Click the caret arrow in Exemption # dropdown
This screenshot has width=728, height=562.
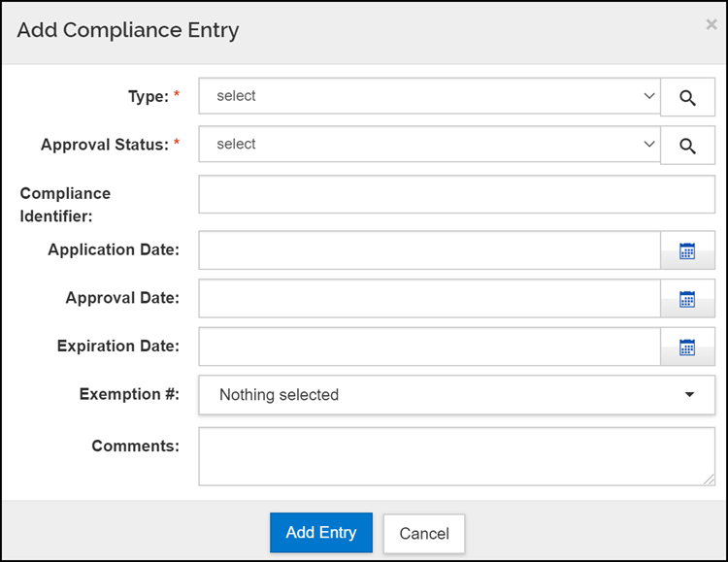click(x=689, y=395)
